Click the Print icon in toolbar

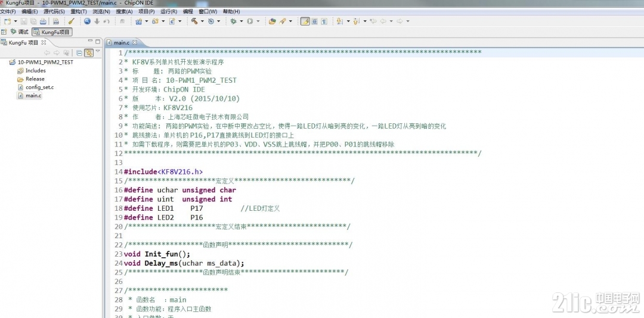(43, 21)
